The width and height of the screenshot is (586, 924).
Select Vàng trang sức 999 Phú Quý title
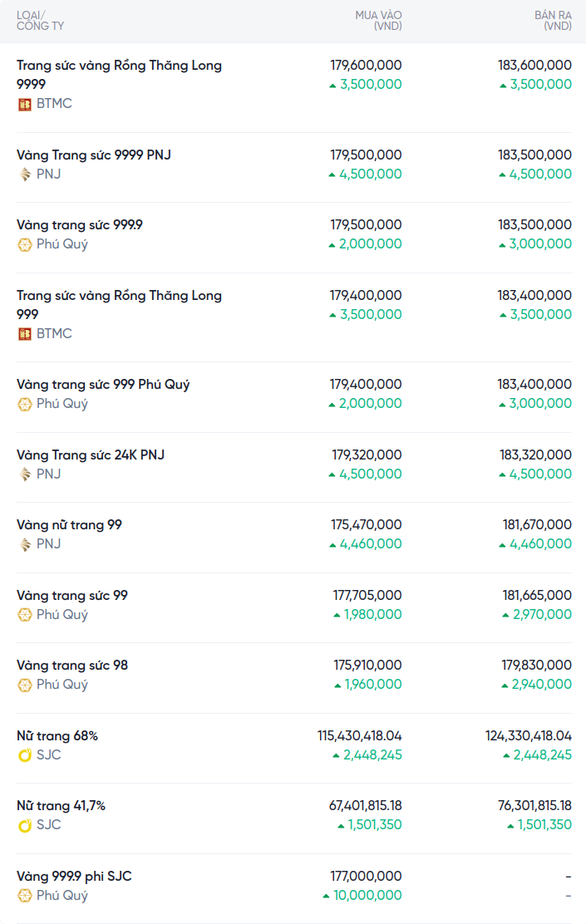coord(103,385)
